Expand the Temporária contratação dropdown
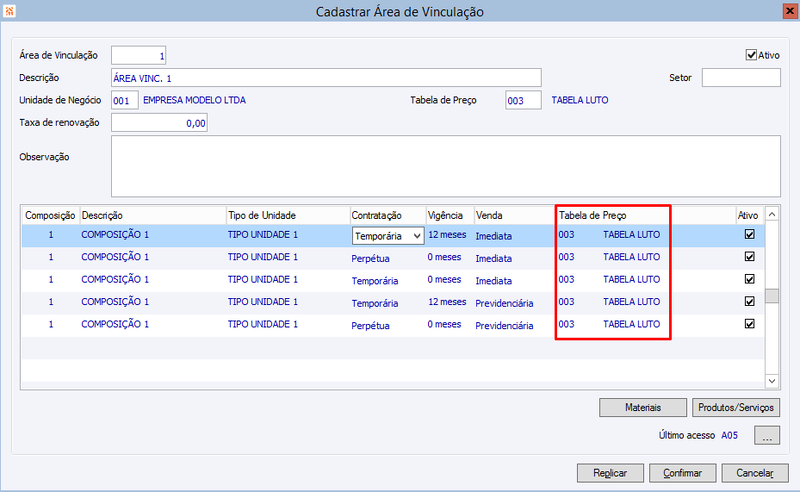The width and height of the screenshot is (800, 492). 417,236
